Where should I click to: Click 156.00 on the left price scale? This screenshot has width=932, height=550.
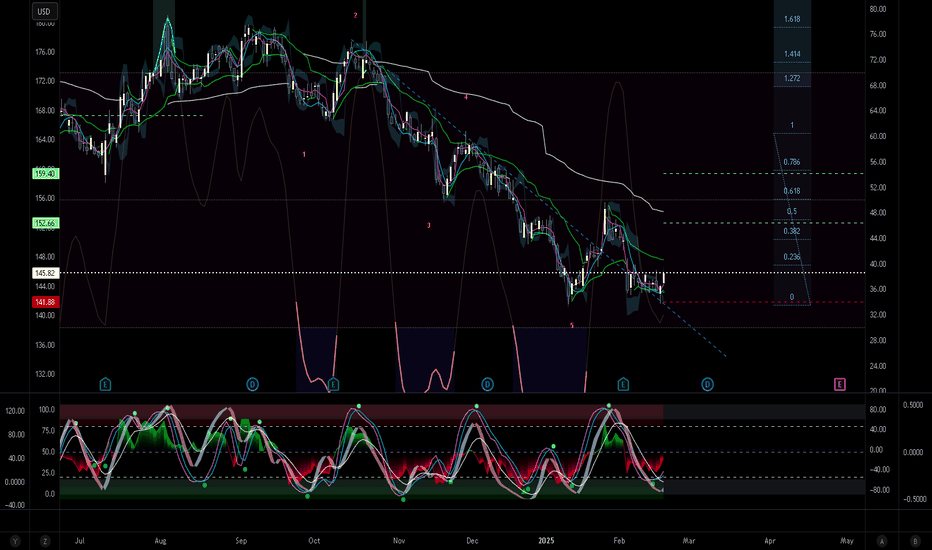[45, 199]
